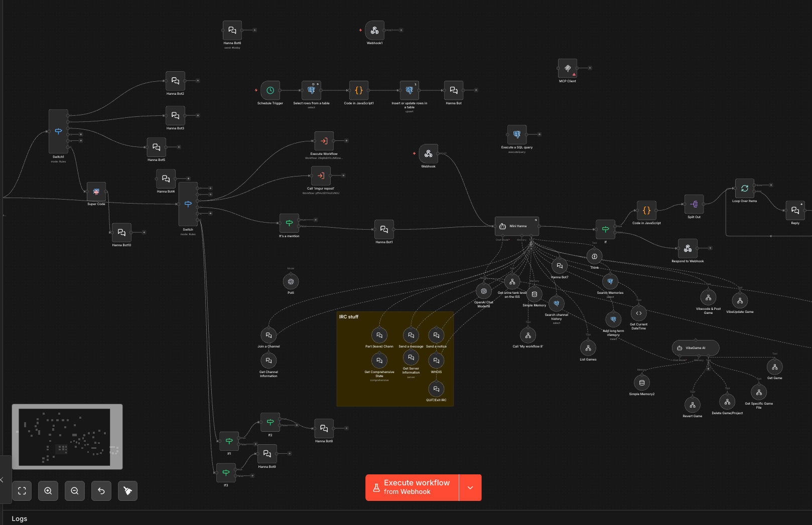Image resolution: width=812 pixels, height=525 pixels.
Task: Click the Execute a SQL query node
Action: click(517, 134)
